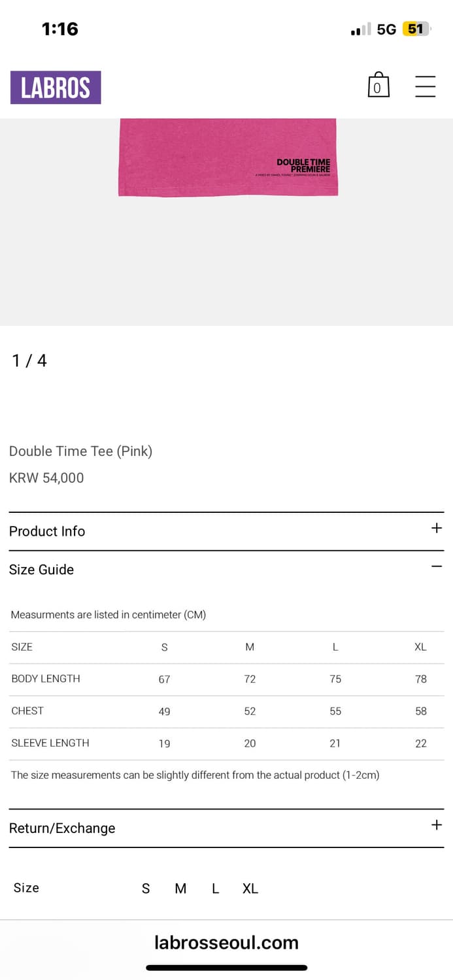Select size S option
453x980 pixels.
click(146, 889)
